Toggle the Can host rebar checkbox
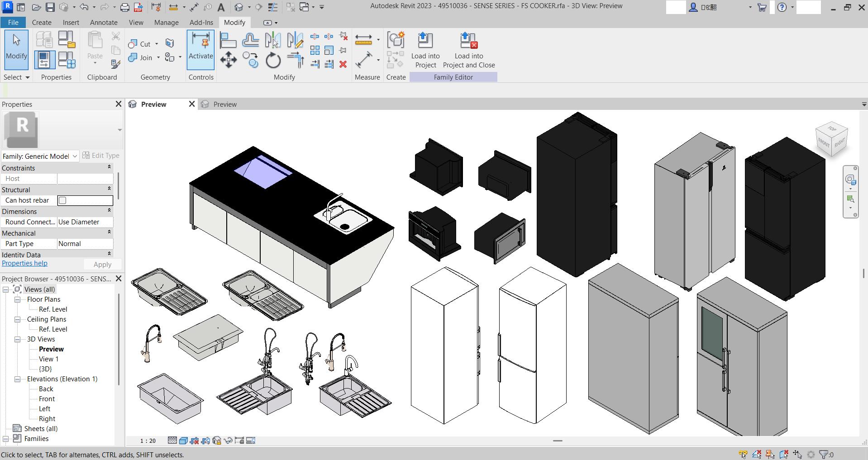 (x=62, y=200)
